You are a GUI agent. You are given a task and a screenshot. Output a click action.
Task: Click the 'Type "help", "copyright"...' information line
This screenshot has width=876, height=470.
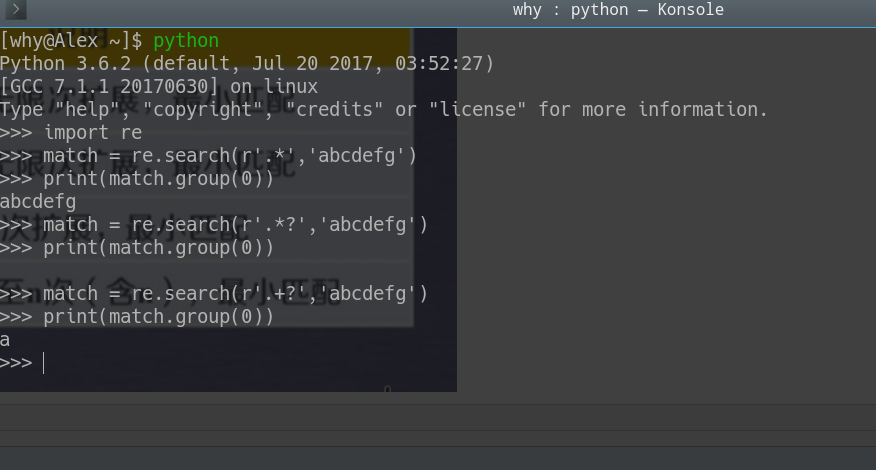point(384,110)
